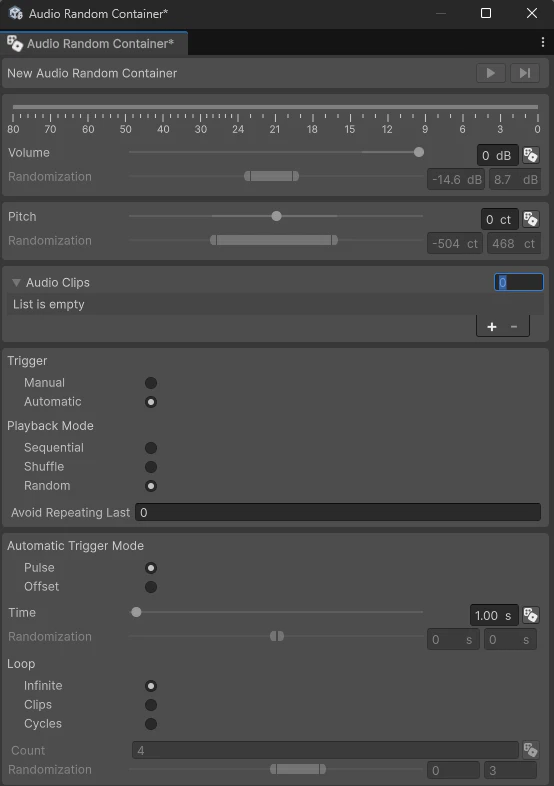Remove audio clip with minus button

click(x=514, y=327)
